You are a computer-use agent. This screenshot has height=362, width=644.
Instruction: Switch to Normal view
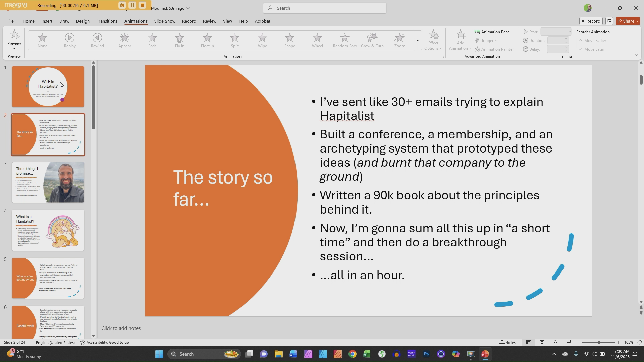pyautogui.click(x=528, y=342)
